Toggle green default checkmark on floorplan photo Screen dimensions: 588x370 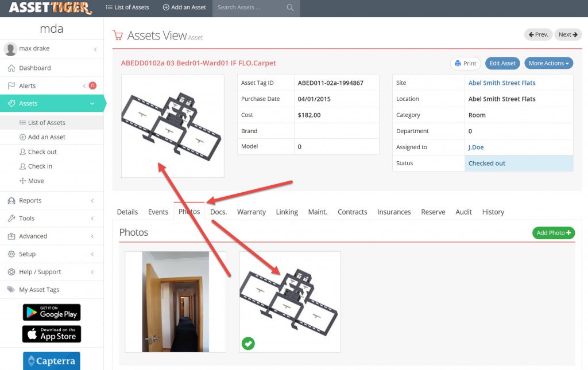coord(248,343)
